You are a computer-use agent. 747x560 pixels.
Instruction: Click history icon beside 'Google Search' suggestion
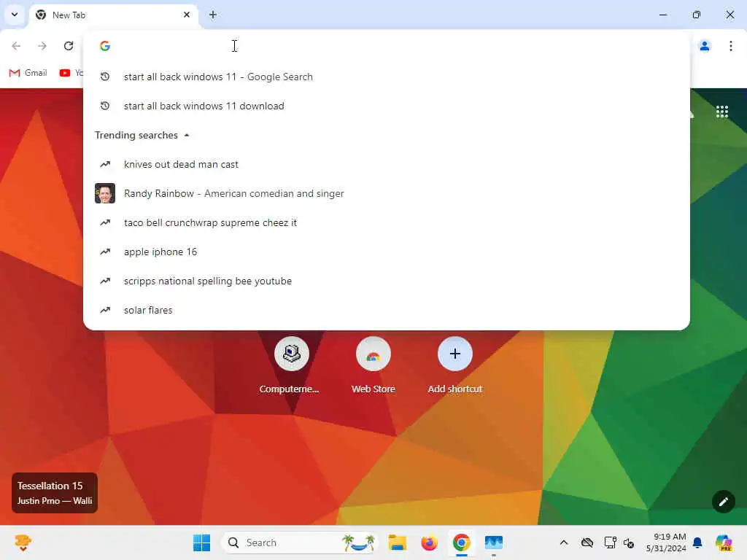105,77
